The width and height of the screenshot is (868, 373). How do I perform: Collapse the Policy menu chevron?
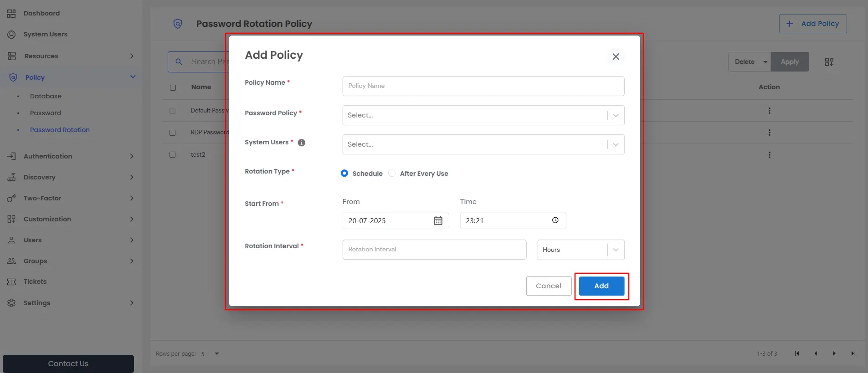[x=133, y=77]
